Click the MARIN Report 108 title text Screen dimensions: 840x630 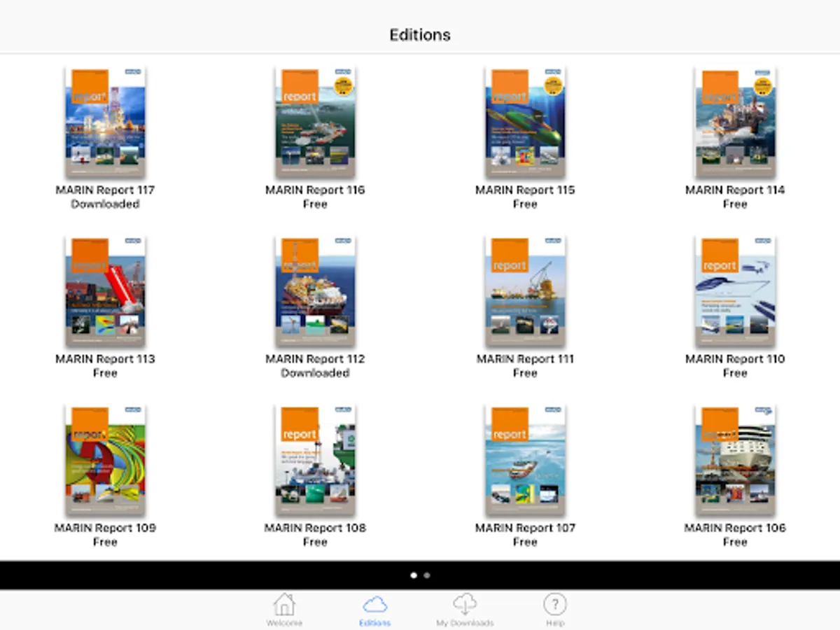(315, 528)
